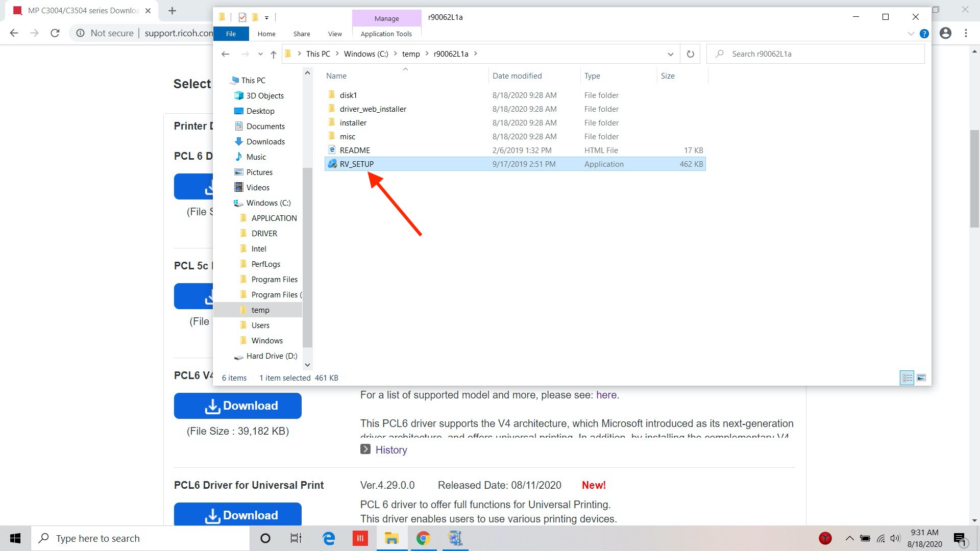Click Properties quick access toolbar icon
This screenshot has height=551, width=980.
pos(242,17)
